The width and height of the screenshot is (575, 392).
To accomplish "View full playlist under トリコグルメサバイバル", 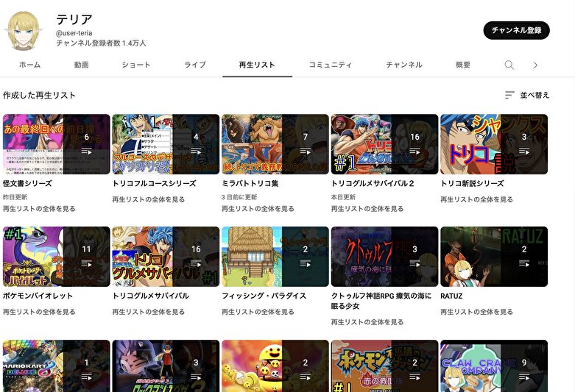I will [149, 312].
